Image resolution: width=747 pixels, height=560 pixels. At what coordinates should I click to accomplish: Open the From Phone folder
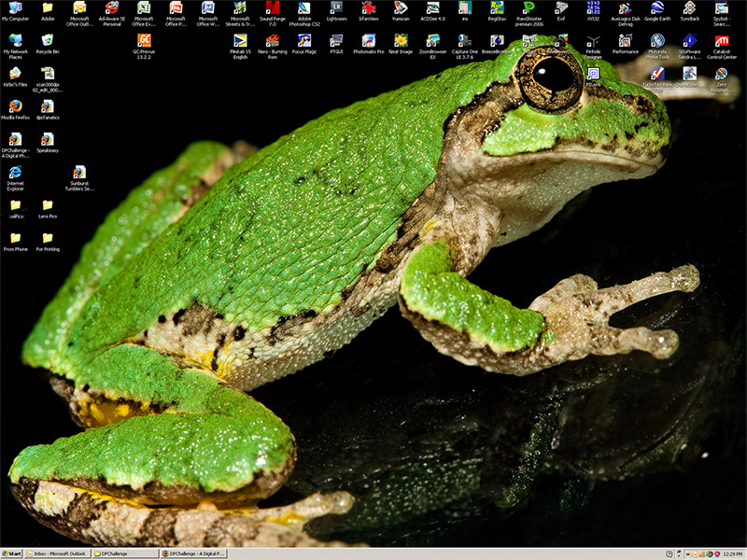point(15,242)
